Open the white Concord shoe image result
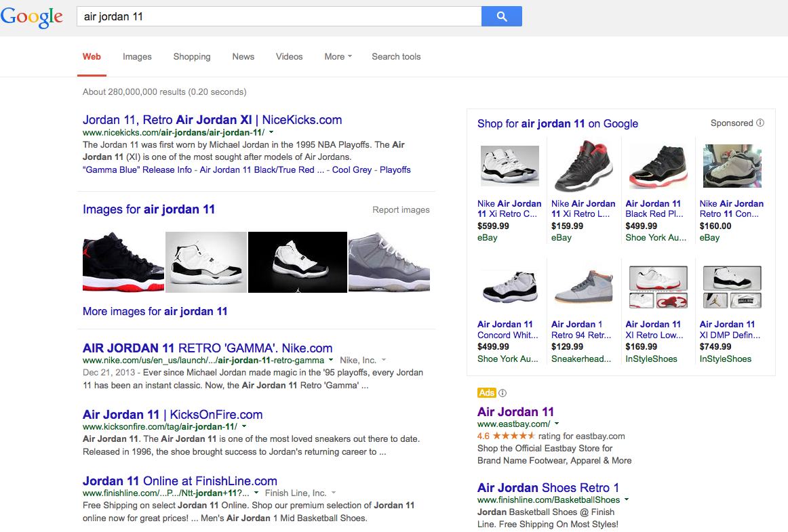 (206, 262)
